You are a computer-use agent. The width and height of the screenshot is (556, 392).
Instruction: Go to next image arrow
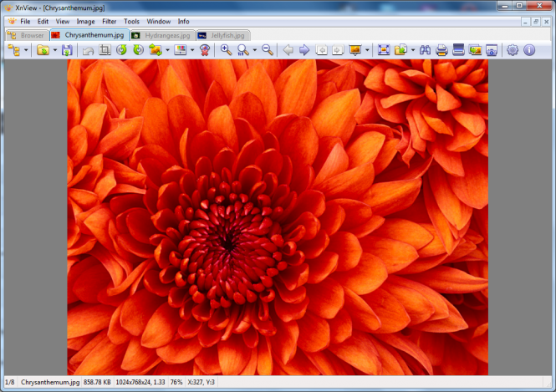pyautogui.click(x=304, y=50)
